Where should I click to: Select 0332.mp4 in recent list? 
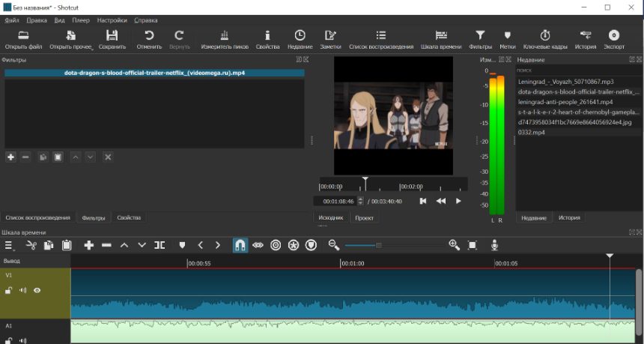coord(531,133)
